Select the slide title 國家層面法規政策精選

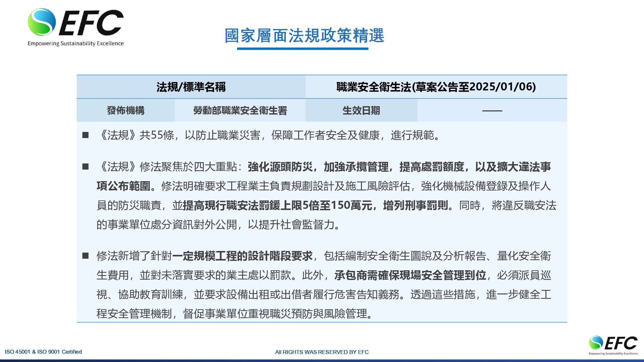304,35
